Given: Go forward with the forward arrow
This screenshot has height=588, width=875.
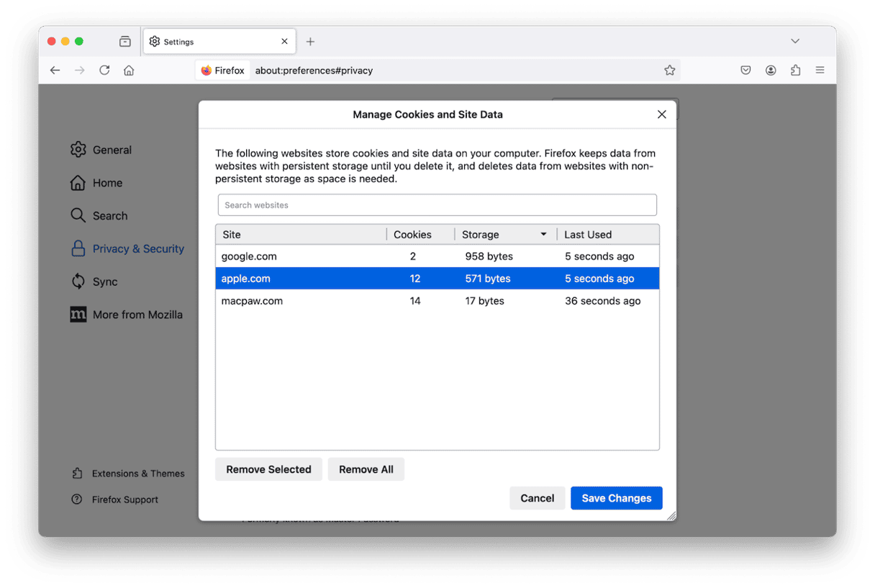Looking at the screenshot, I should [x=80, y=71].
